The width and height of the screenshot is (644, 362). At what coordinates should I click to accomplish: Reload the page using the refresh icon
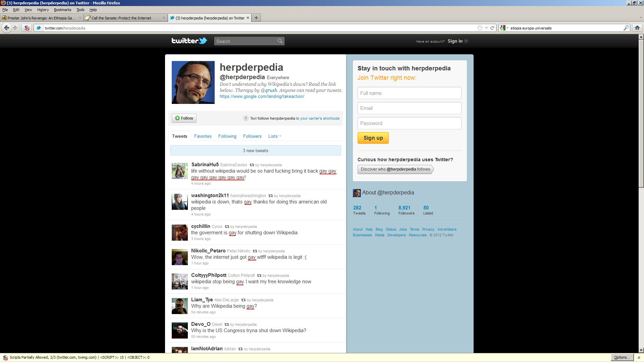pos(492,28)
